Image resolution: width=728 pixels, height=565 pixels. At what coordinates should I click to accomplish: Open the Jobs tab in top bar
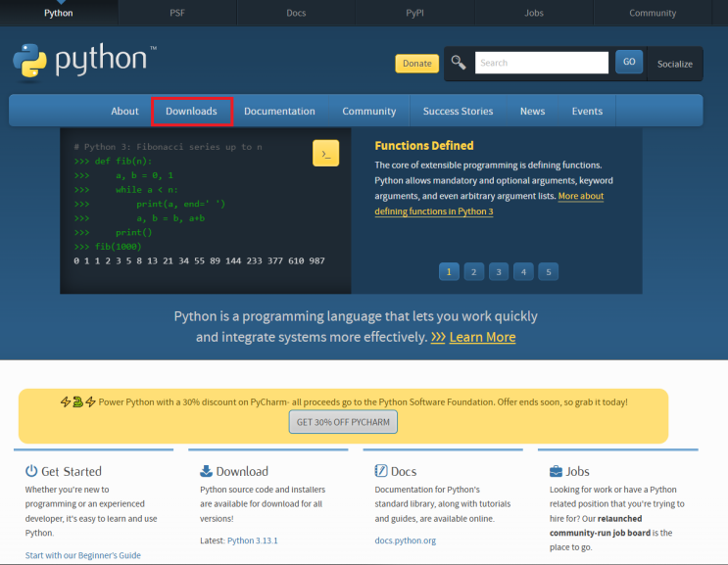coord(534,13)
